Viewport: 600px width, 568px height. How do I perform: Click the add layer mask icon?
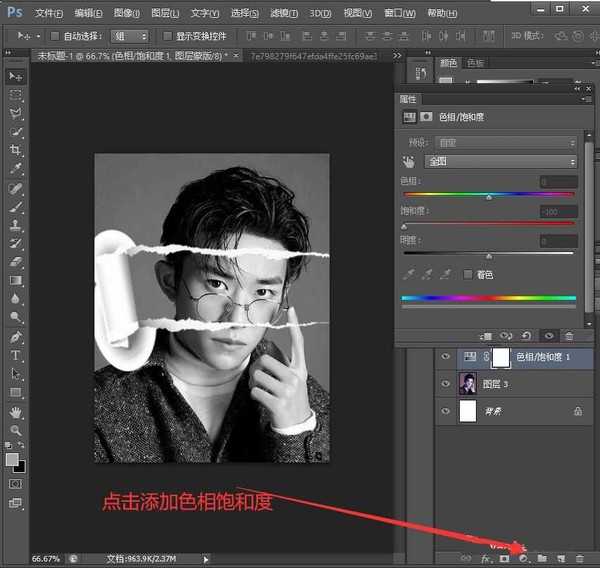[505, 557]
